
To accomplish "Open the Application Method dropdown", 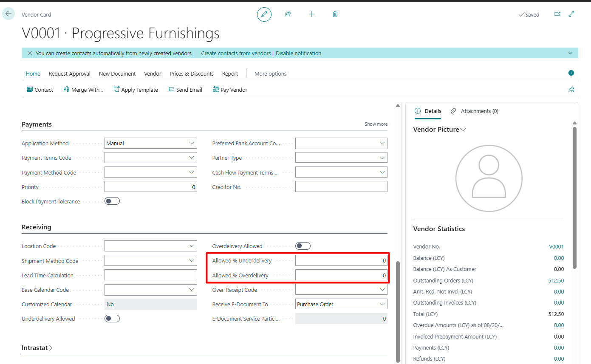I will (151, 143).
